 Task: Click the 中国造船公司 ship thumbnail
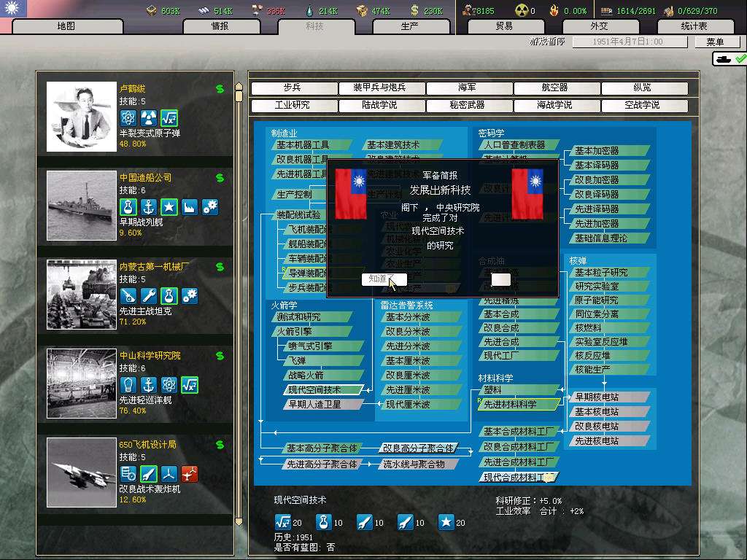click(x=82, y=206)
